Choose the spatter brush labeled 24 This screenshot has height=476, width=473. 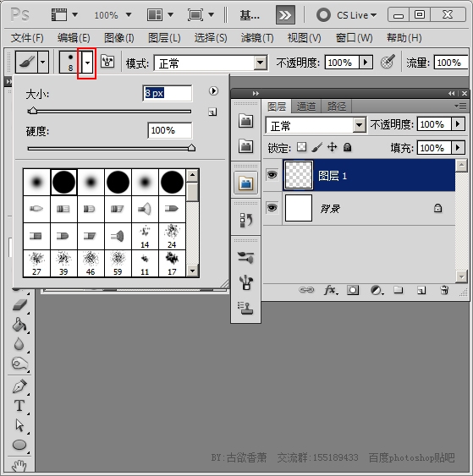(x=172, y=236)
